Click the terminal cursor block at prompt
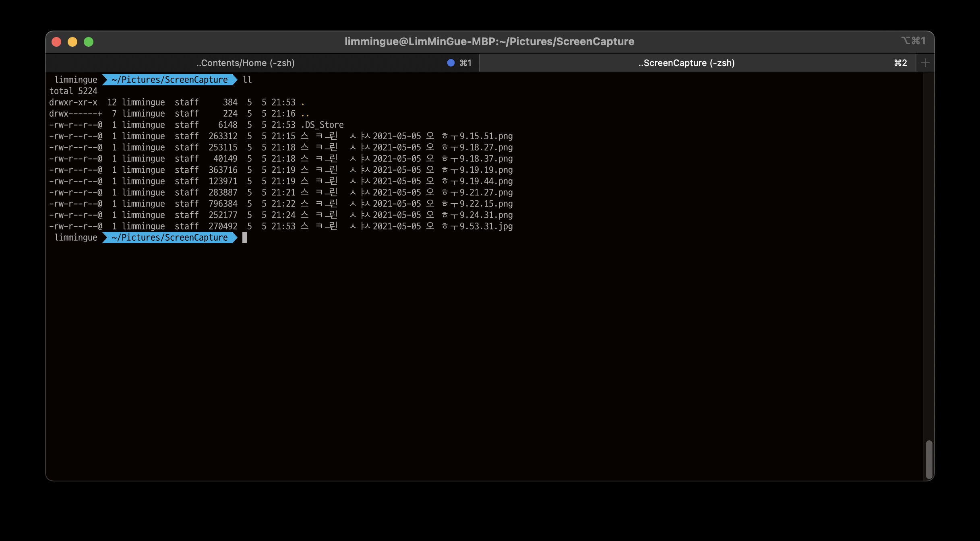 tap(245, 237)
